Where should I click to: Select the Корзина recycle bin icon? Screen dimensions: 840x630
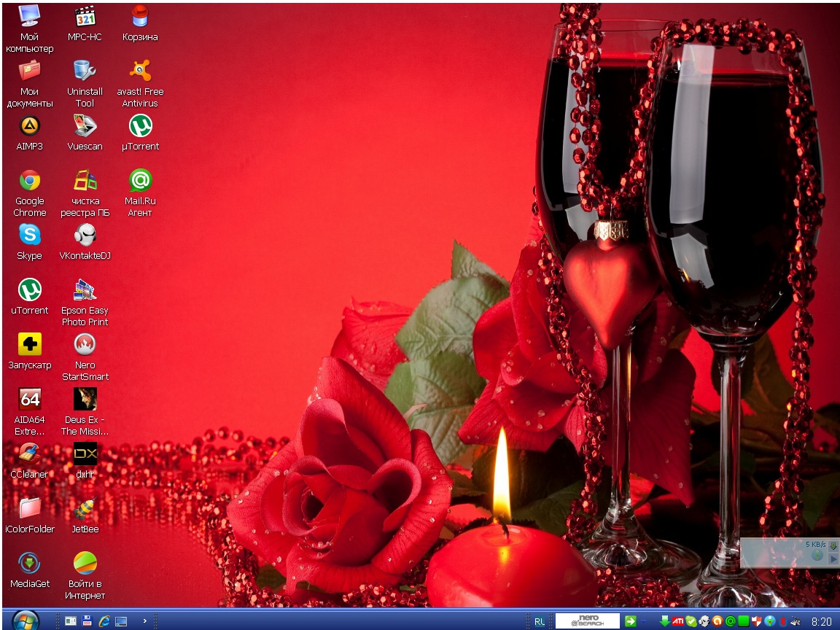[x=140, y=17]
